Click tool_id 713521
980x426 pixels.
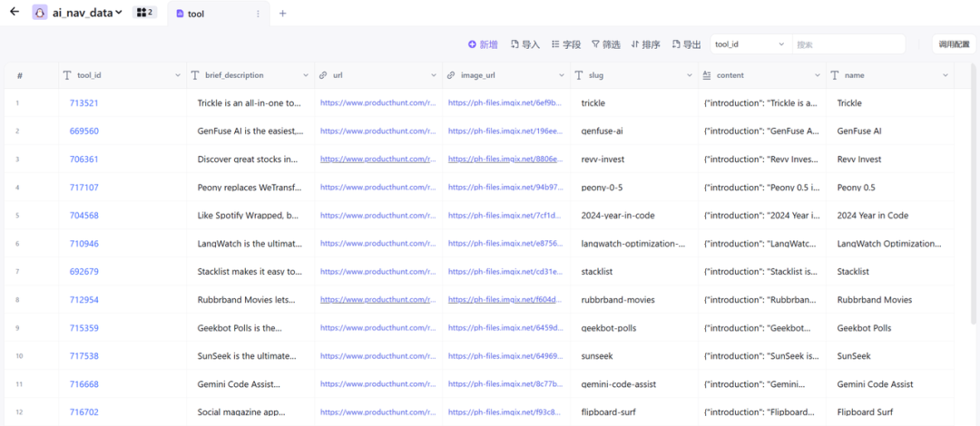(83, 103)
